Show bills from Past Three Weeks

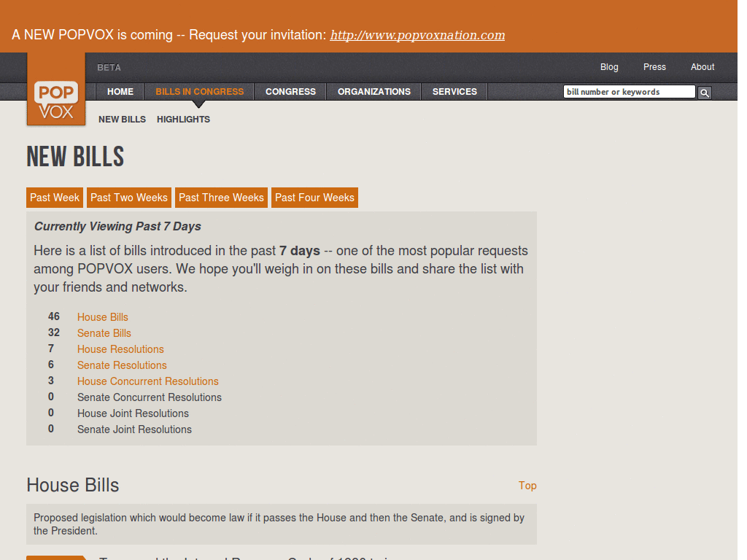(x=221, y=198)
